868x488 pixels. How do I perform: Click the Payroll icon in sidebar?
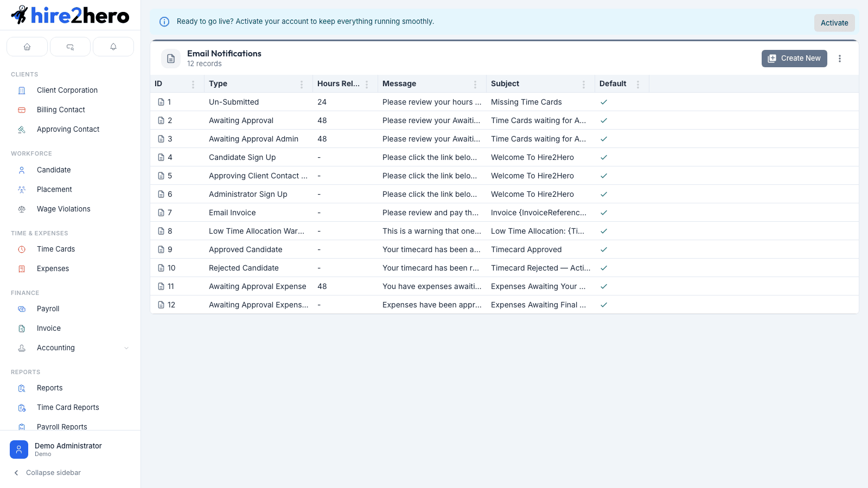tap(22, 309)
